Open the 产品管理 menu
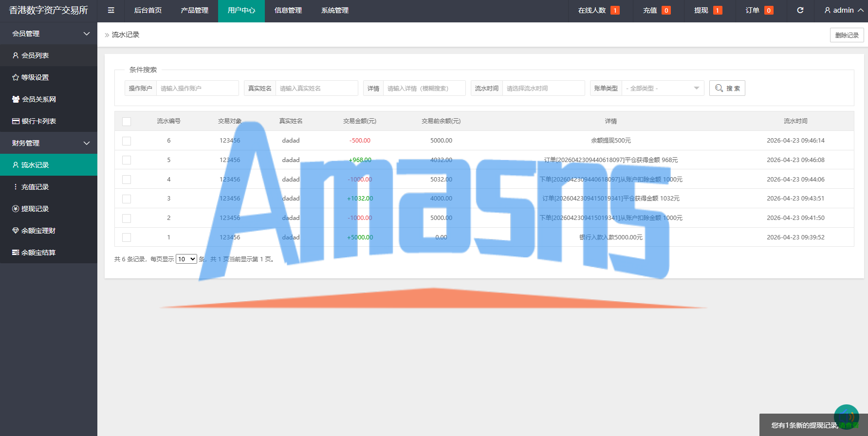Viewport: 868px width, 436px height. click(195, 10)
